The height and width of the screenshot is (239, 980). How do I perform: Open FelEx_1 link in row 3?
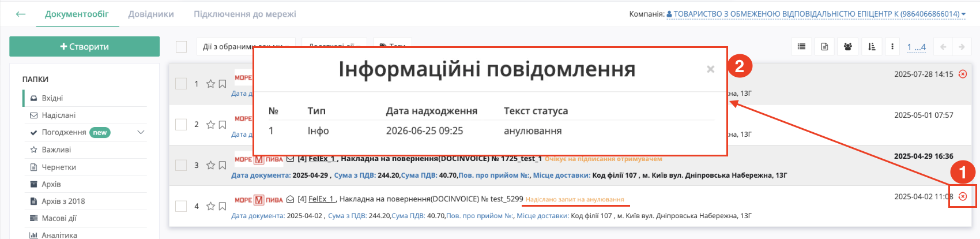[323, 158]
